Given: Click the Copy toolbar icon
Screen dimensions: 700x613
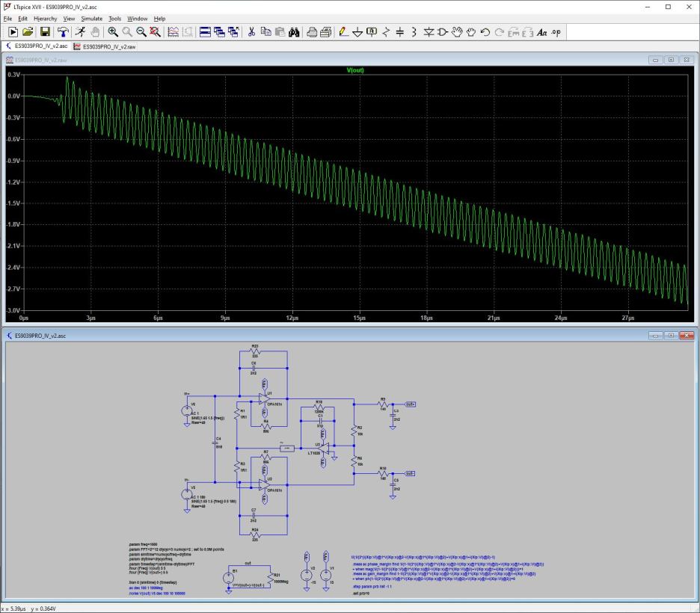Looking at the screenshot, I should tap(265, 32).
